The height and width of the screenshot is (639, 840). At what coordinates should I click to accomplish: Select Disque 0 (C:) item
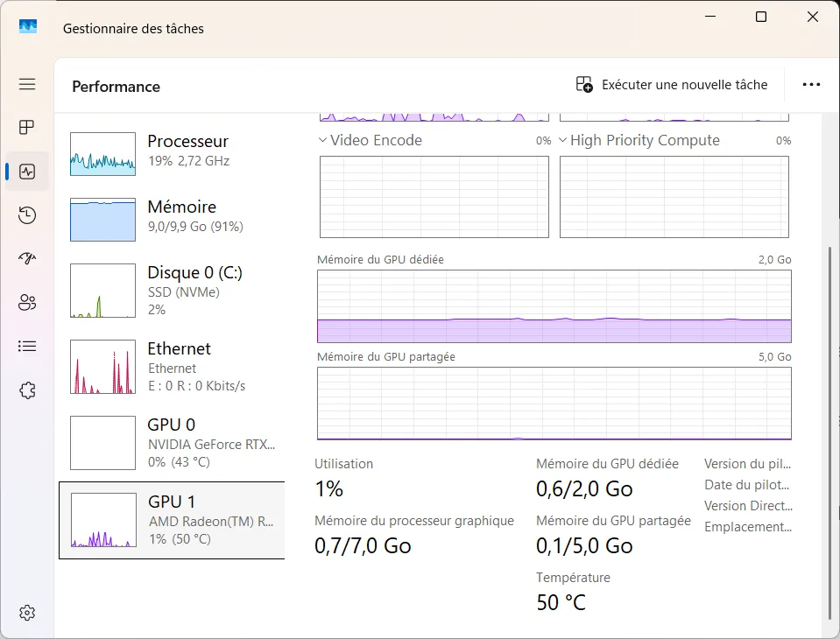click(172, 291)
